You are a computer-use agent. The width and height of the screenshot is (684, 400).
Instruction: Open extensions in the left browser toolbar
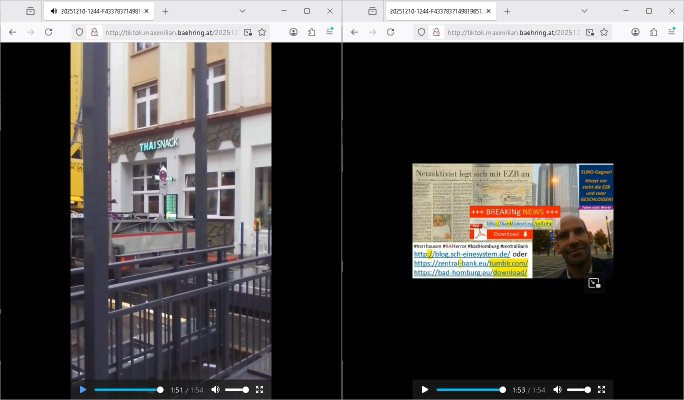tap(311, 32)
